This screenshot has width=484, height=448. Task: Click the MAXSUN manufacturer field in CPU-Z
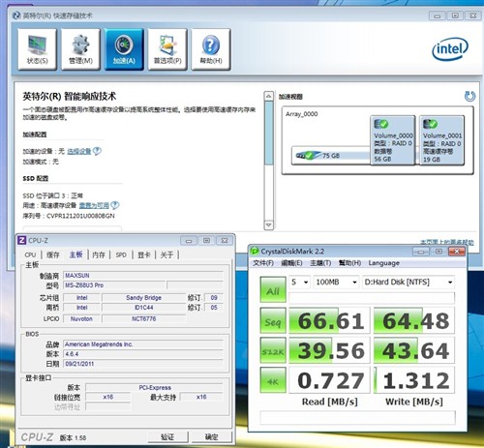click(x=143, y=276)
